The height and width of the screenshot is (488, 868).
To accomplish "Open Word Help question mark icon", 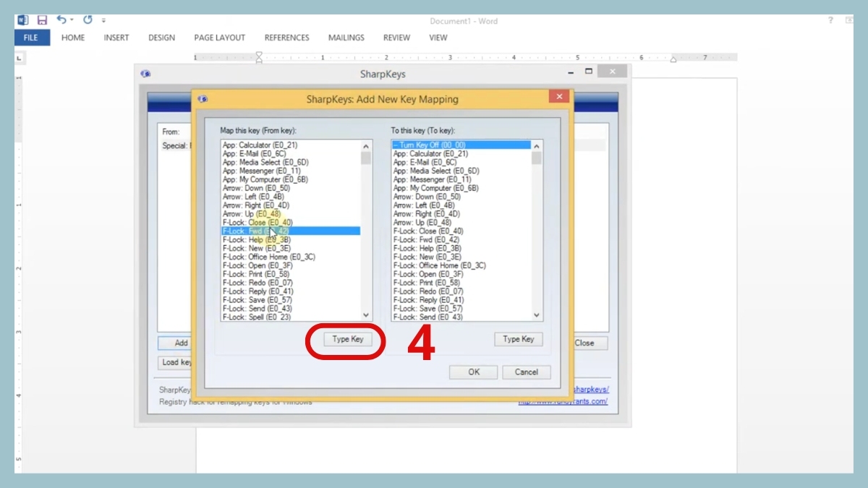I will [x=830, y=20].
